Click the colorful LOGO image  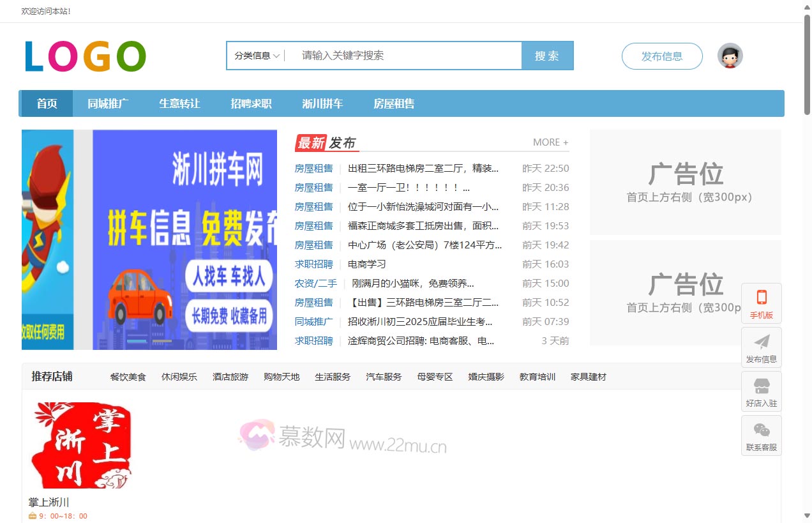tap(86, 56)
